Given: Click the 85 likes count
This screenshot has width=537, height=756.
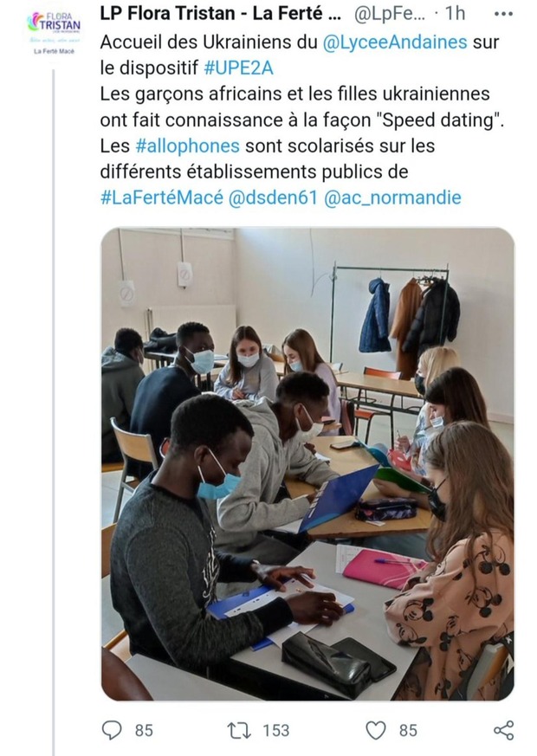Looking at the screenshot, I should (407, 730).
